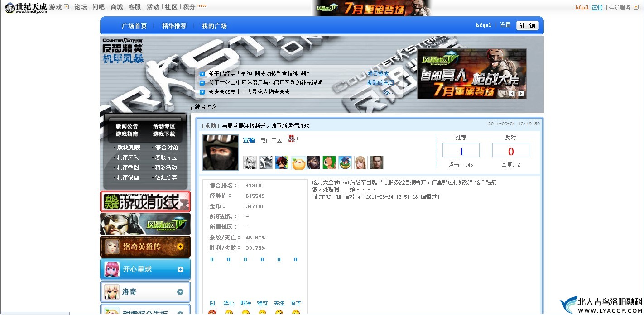This screenshot has width=644, height=315.
Task: Click the blonde woman game icon
Action: (361, 162)
